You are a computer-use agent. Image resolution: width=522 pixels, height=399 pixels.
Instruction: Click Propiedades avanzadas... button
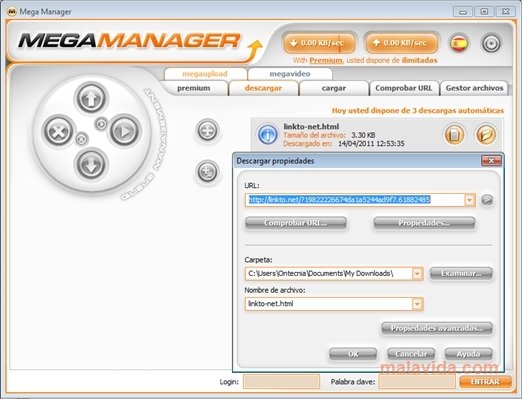tap(437, 328)
